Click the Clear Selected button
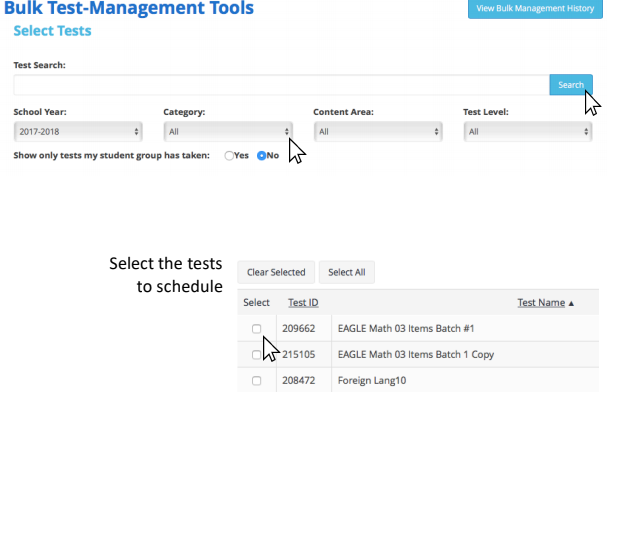The height and width of the screenshot is (534, 622). 276,273
